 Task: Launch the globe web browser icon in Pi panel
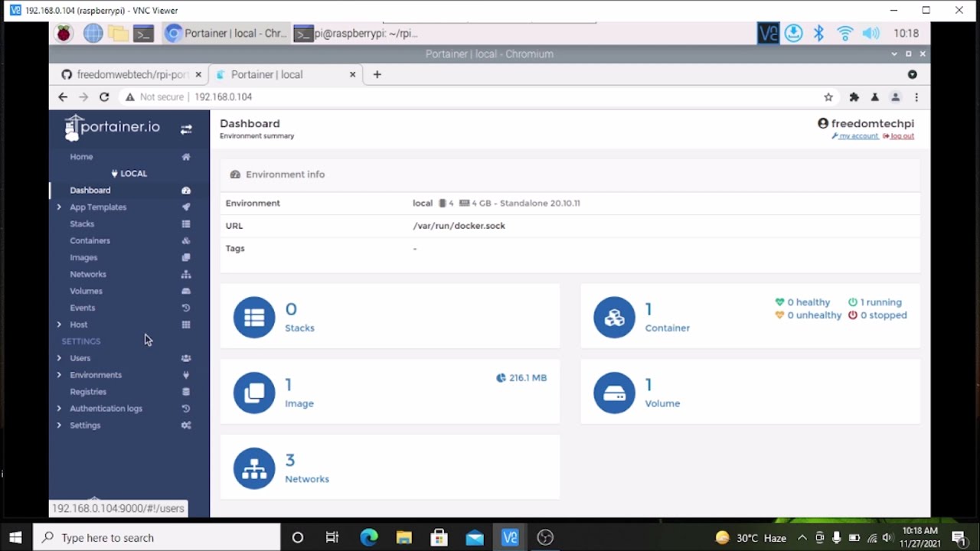[93, 33]
